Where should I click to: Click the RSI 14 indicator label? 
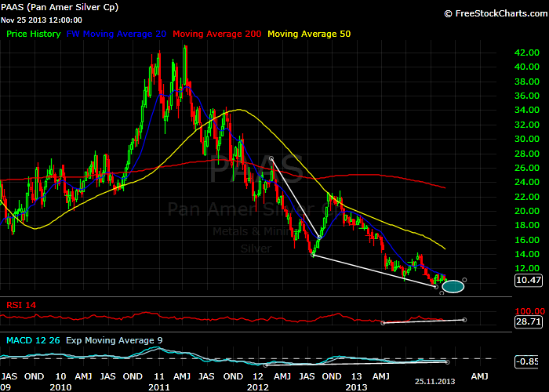[21, 305]
